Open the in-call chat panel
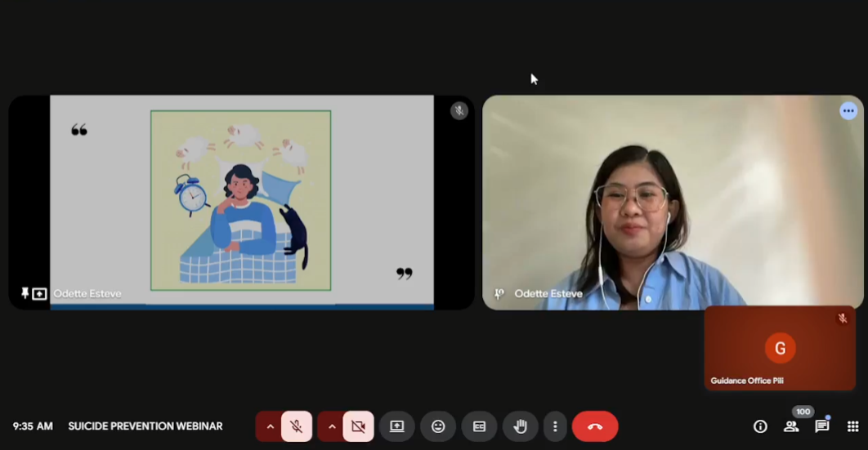This screenshot has width=868, height=450. click(821, 426)
